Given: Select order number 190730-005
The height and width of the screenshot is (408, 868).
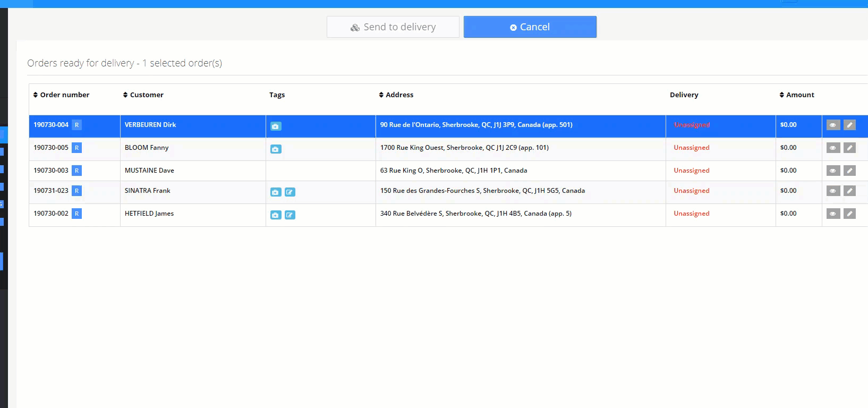Looking at the screenshot, I should (51, 148).
